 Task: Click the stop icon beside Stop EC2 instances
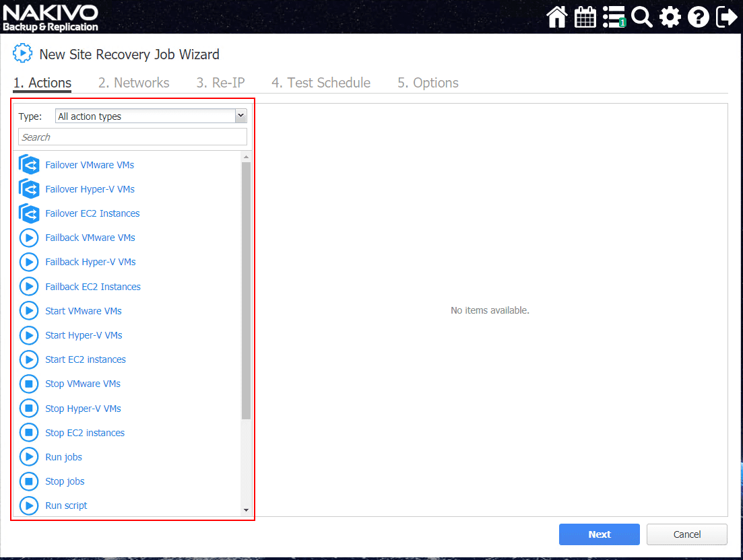(x=28, y=432)
